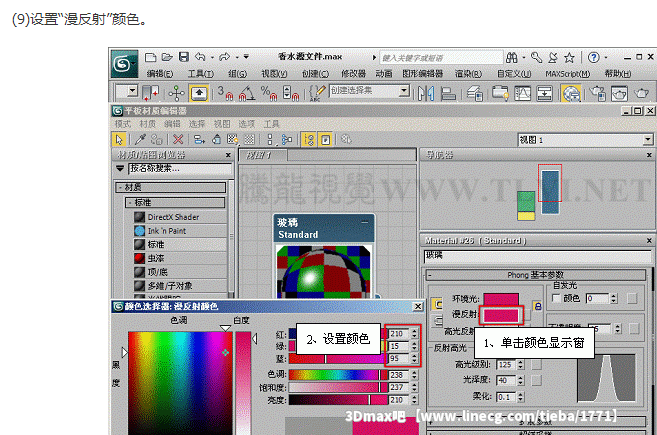Toggle the ambient-diffuse lock button at the left of 环境光
This screenshot has width=657, height=435.
tap(437, 304)
